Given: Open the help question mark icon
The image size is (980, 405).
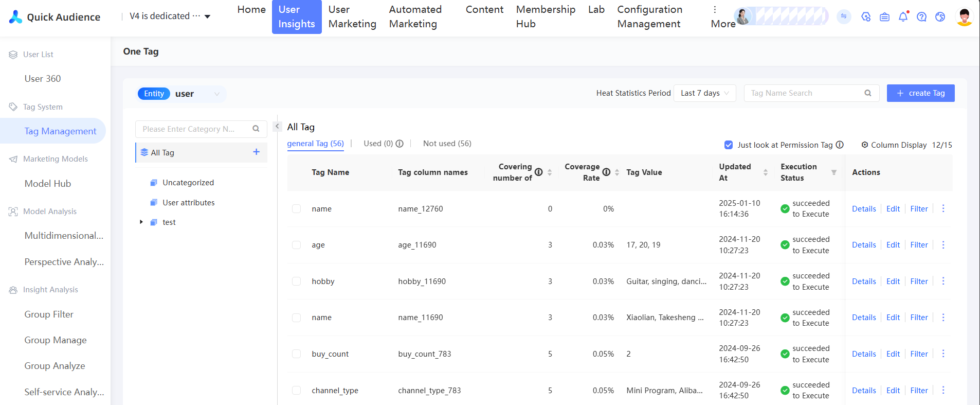Looking at the screenshot, I should click(x=921, y=17).
